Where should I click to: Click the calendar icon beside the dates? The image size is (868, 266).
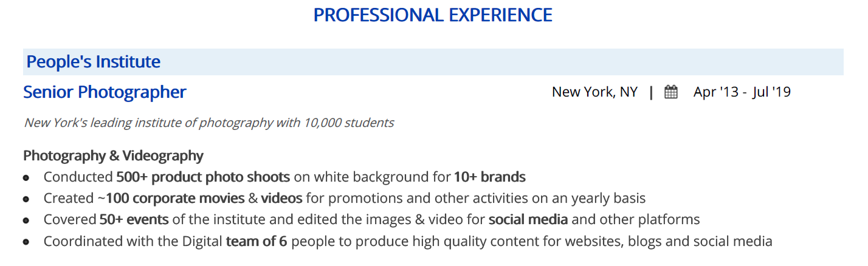670,92
